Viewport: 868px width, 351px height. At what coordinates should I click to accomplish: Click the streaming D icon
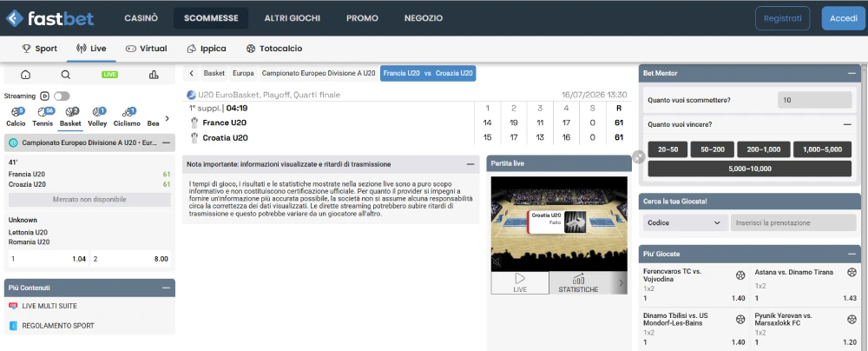click(x=45, y=96)
